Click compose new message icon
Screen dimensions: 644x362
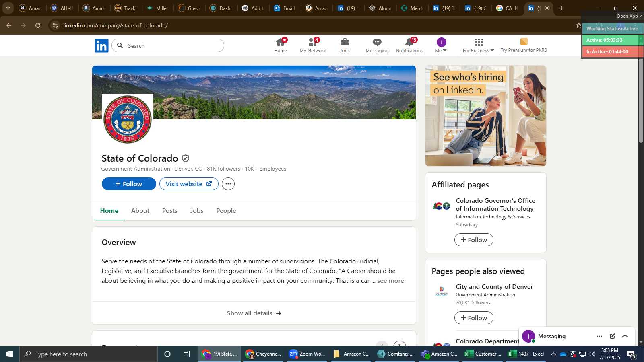point(612,336)
